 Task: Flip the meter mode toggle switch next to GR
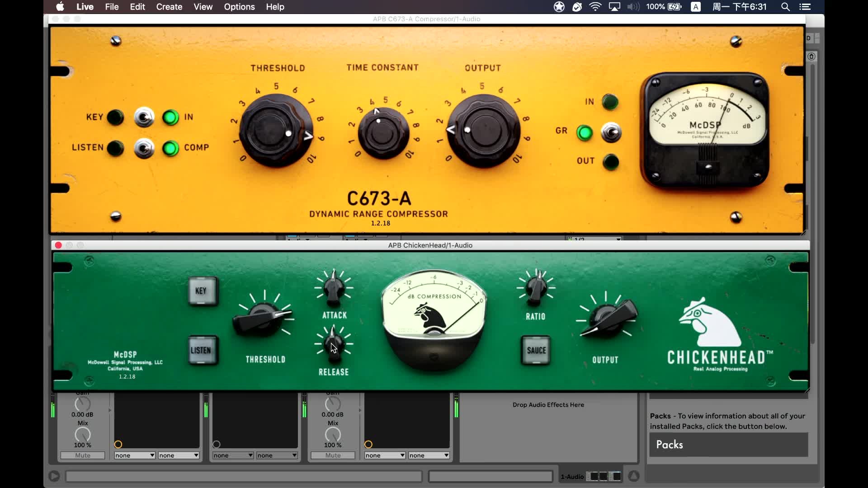611,133
